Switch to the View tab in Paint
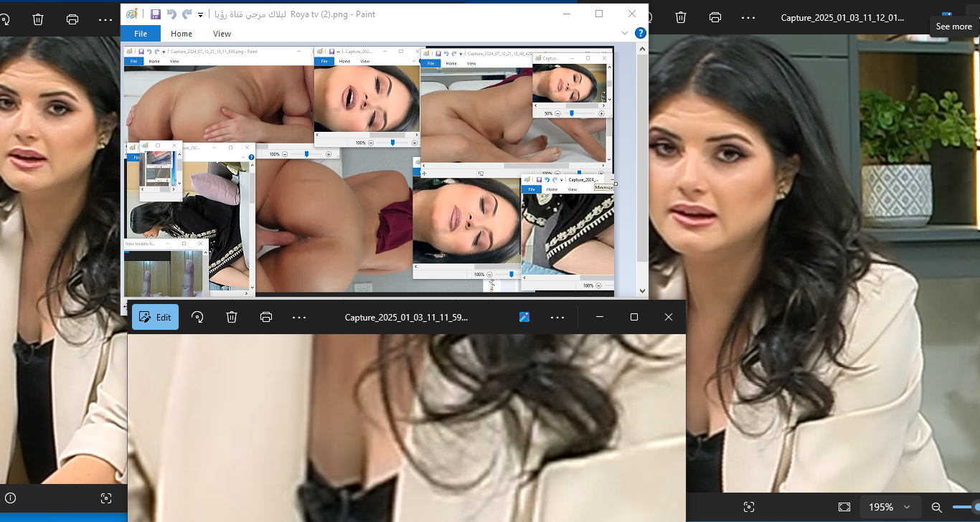980x522 pixels. [x=221, y=33]
